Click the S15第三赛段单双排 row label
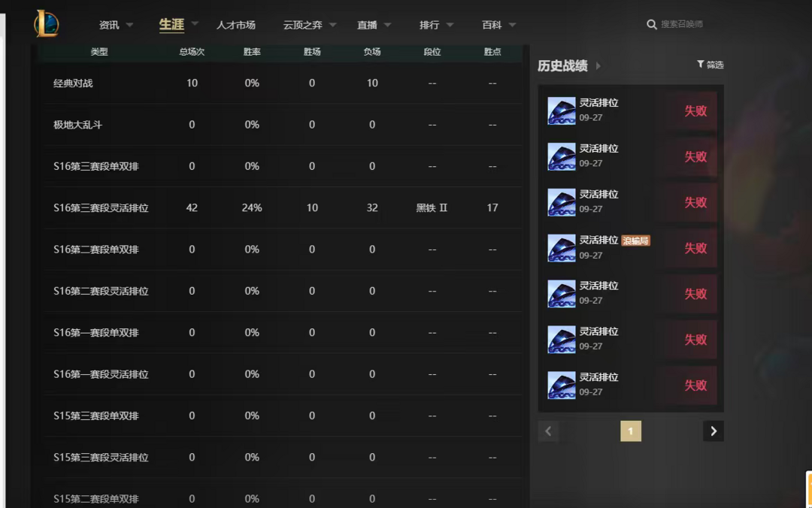812x508 pixels. (x=96, y=416)
